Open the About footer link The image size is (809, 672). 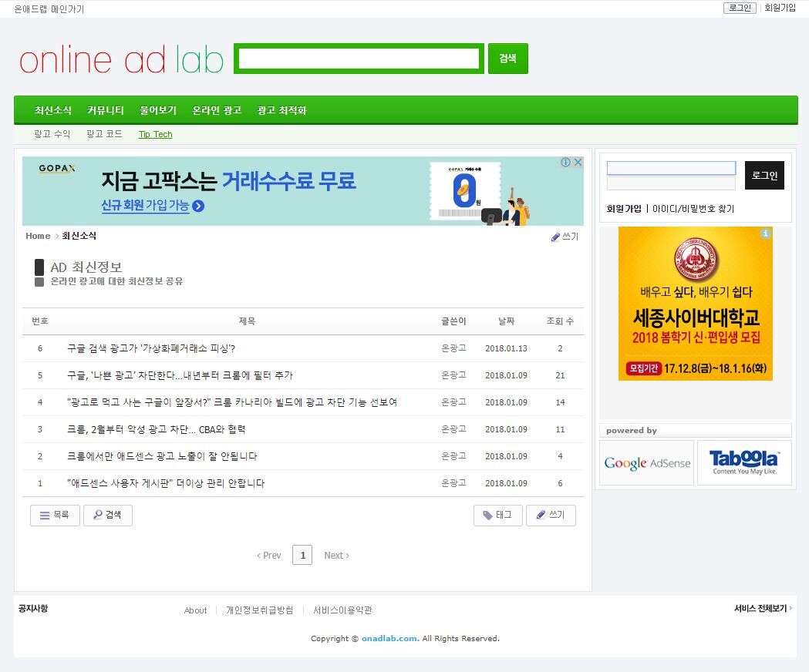(x=195, y=610)
